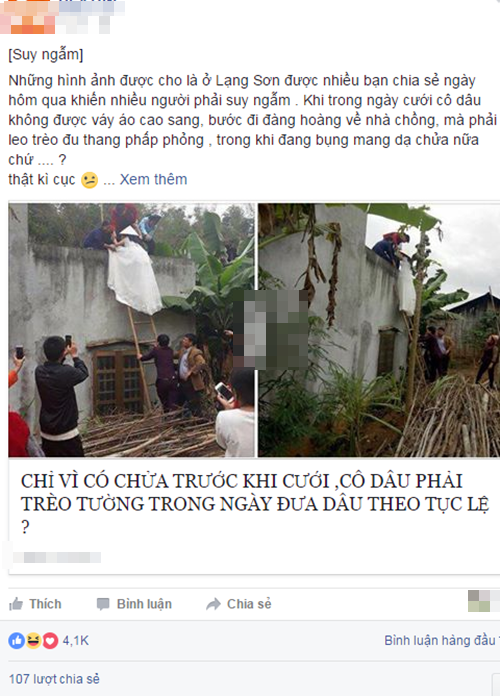Open the 107 lượt chia sẻ link

[x=54, y=679]
